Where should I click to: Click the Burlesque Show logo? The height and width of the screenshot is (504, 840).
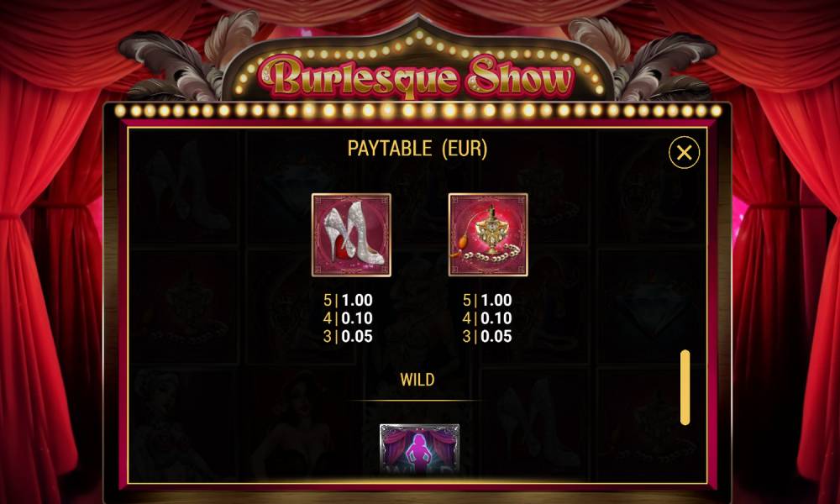coord(417,76)
